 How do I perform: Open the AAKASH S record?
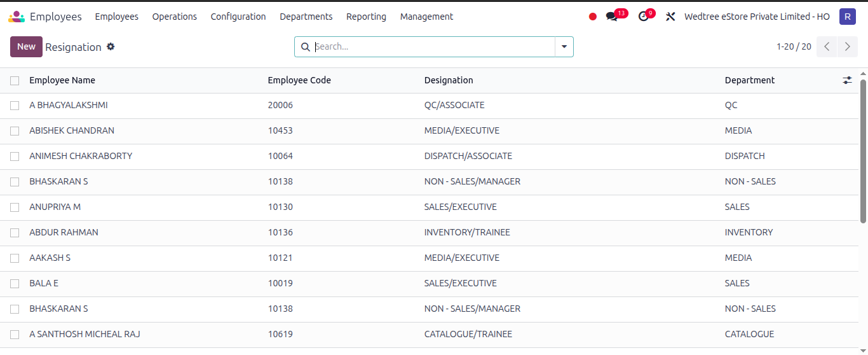[50, 258]
